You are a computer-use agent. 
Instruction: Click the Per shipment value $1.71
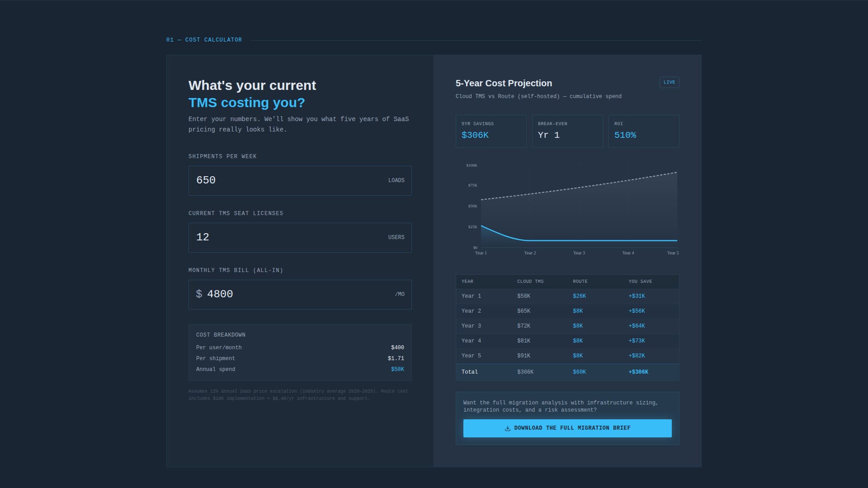(396, 358)
